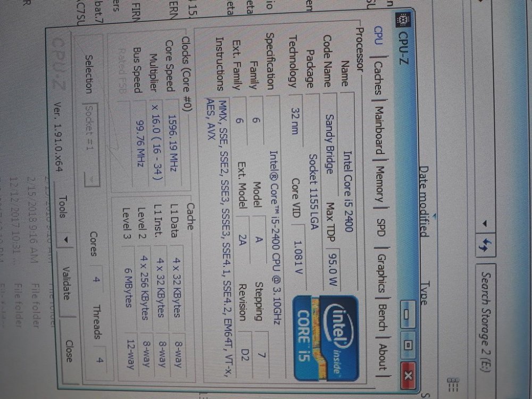This screenshot has width=532, height=399.
Task: Switch to the Caches tab
Action: (x=377, y=78)
